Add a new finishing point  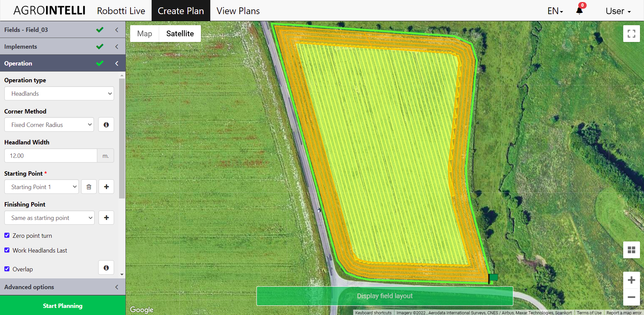point(106,218)
